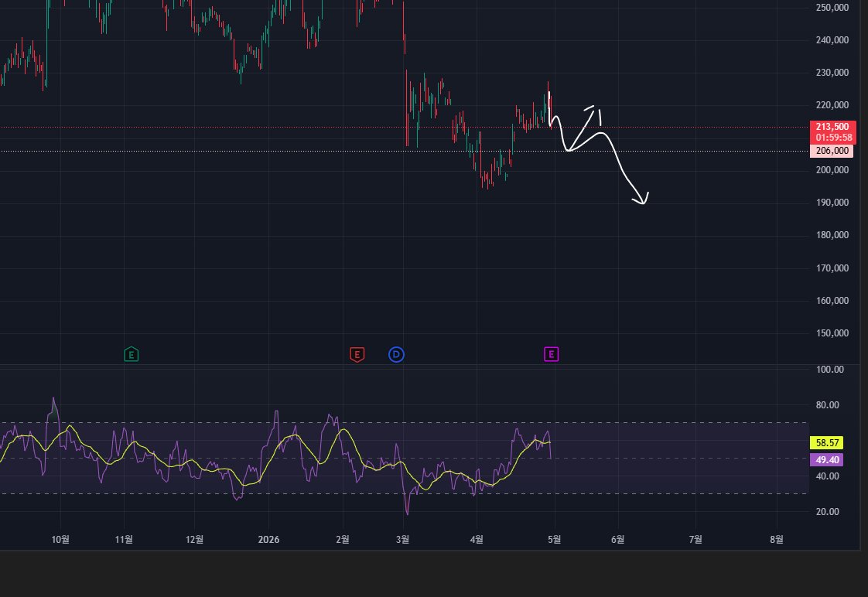868x597 pixels.
Task: Click the 100.00 RSI scale label
Action: point(829,370)
